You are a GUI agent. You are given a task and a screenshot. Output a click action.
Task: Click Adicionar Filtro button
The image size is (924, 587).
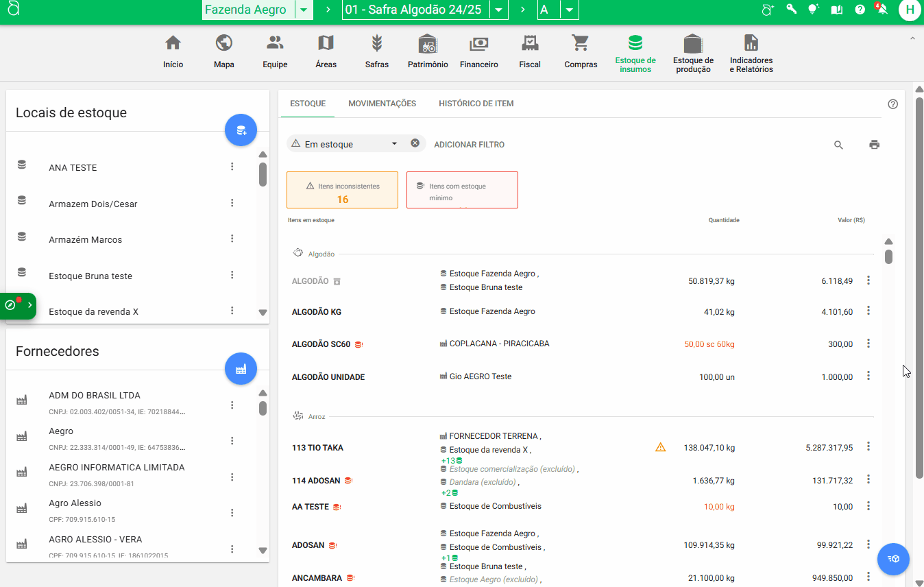coord(469,145)
